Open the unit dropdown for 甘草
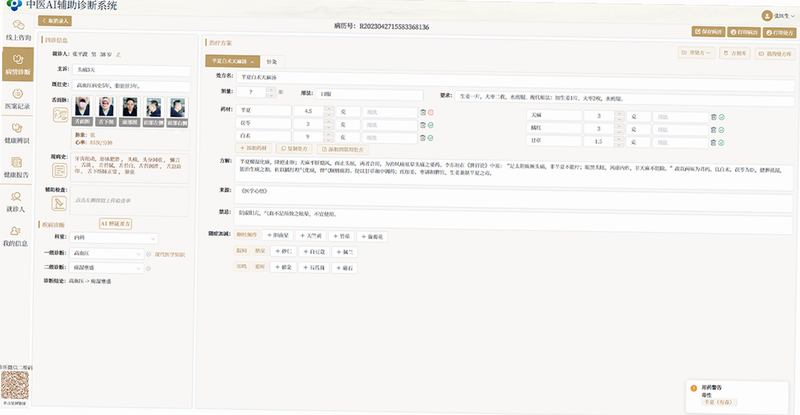Screen dimensions: 800x415 point(638,142)
